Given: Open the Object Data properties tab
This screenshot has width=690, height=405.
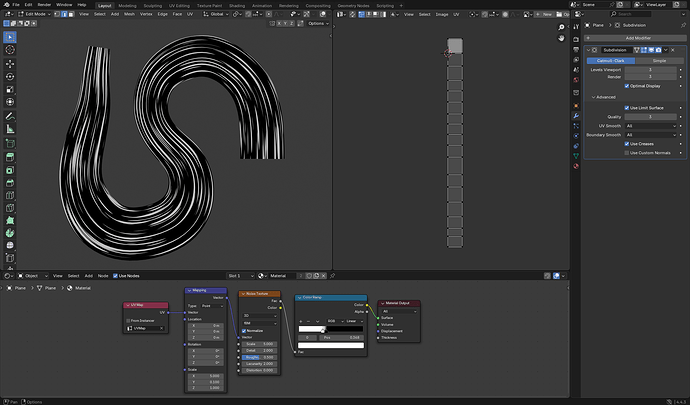Looking at the screenshot, I should click(576, 156).
